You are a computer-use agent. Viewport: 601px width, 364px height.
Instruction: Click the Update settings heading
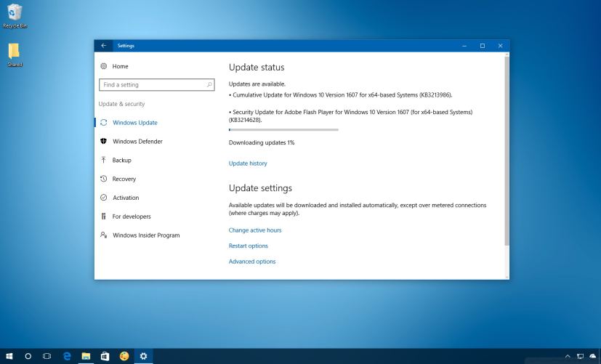pyautogui.click(x=260, y=187)
